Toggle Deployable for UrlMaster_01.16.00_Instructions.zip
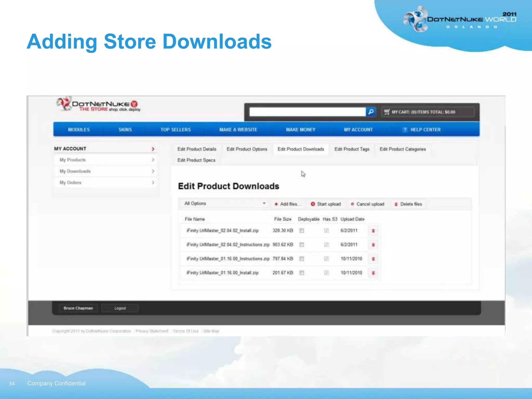This screenshot has height=399, width=532. [x=302, y=259]
